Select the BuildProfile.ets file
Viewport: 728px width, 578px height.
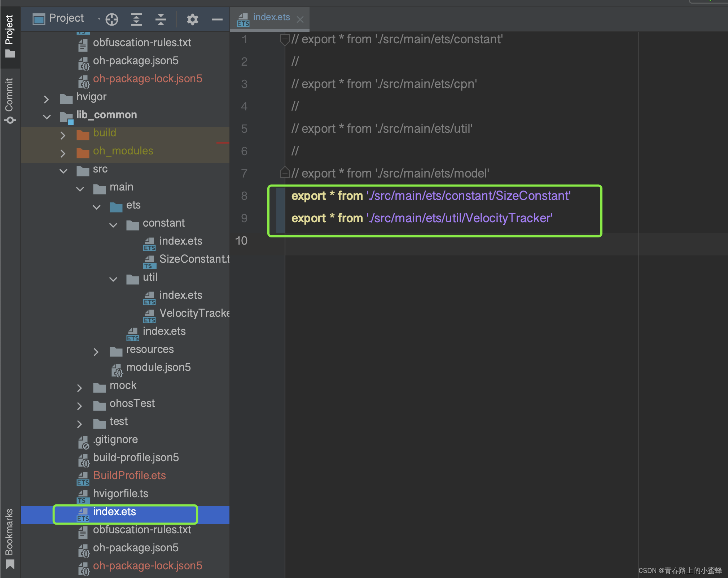point(130,476)
